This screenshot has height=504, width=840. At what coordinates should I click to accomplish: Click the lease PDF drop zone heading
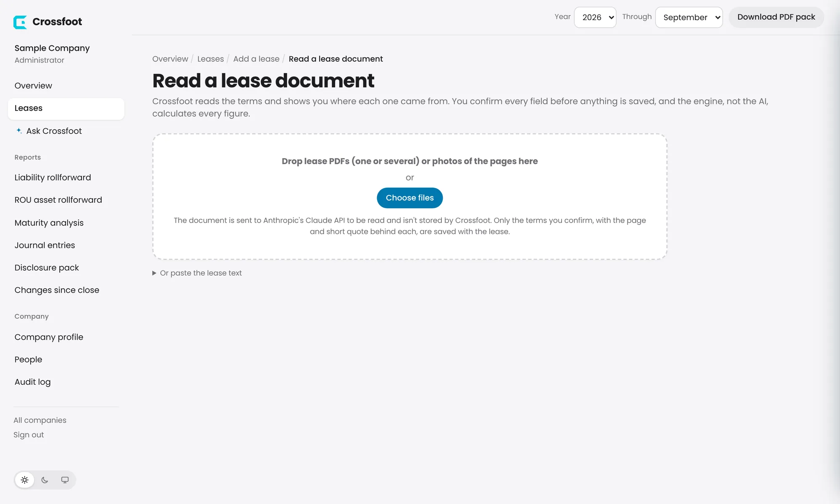pos(409,161)
